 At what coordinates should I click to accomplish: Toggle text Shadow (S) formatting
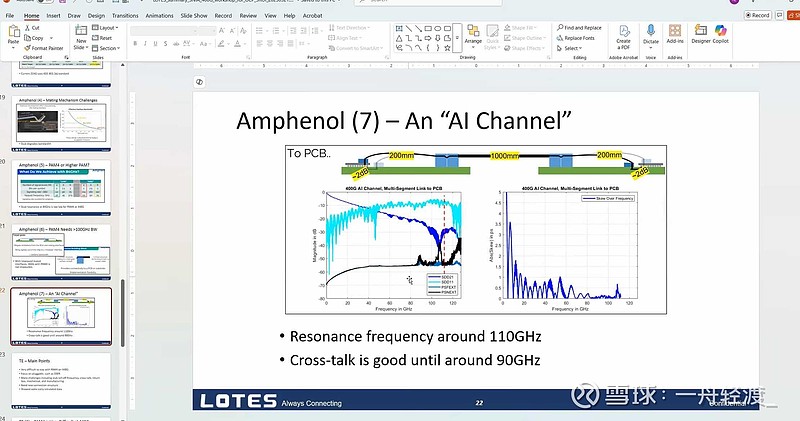pyautogui.click(x=165, y=44)
